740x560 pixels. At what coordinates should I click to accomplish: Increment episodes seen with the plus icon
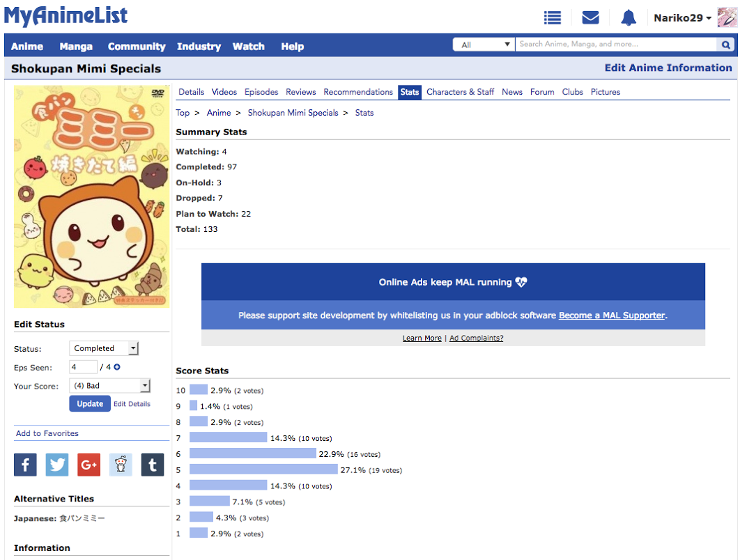(116, 366)
